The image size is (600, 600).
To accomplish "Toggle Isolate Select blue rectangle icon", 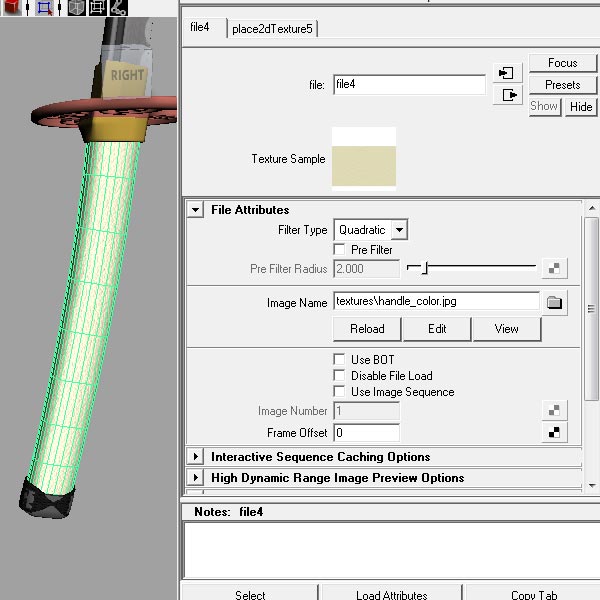I will (x=44, y=7).
